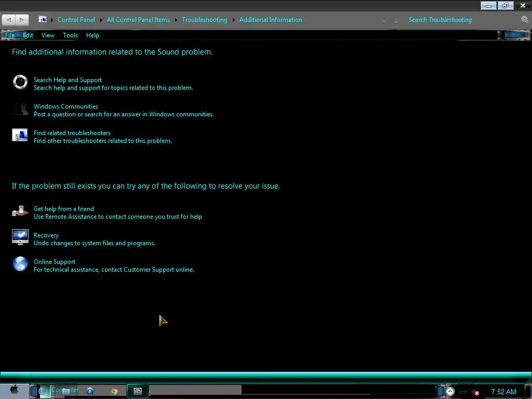The height and width of the screenshot is (399, 532).
Task: Click the Control Panel icon in the address bar
Action: pyautogui.click(x=43, y=19)
